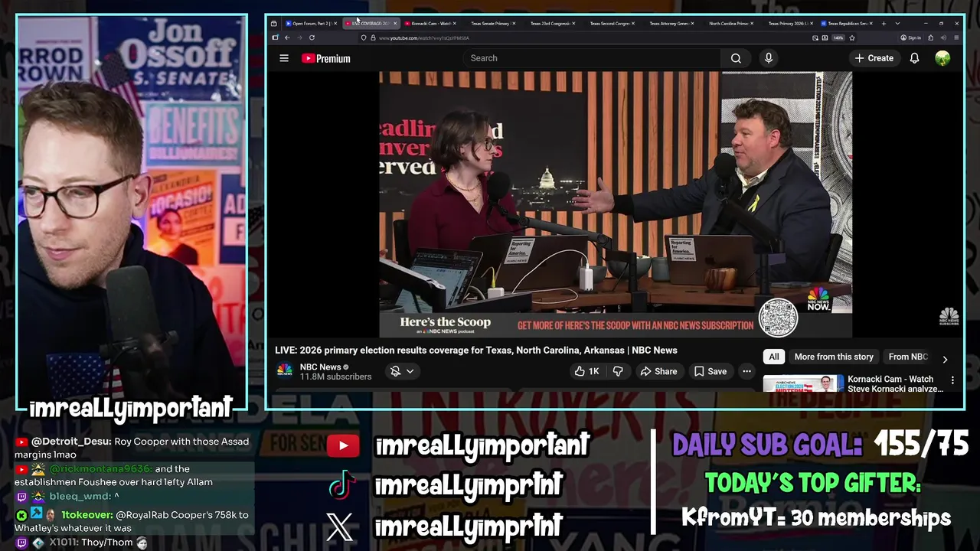
Task: Save video to playlist
Action: [710, 371]
